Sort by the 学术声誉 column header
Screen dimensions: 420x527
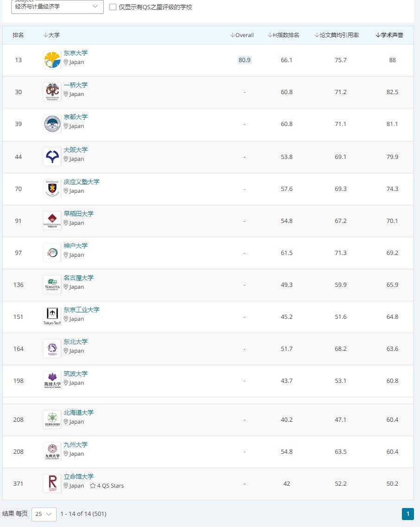(x=389, y=35)
